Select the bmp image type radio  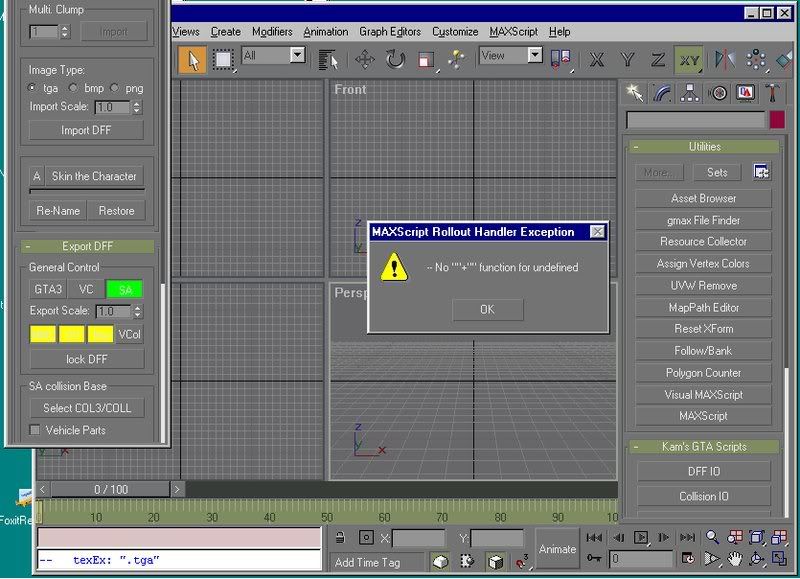74,88
